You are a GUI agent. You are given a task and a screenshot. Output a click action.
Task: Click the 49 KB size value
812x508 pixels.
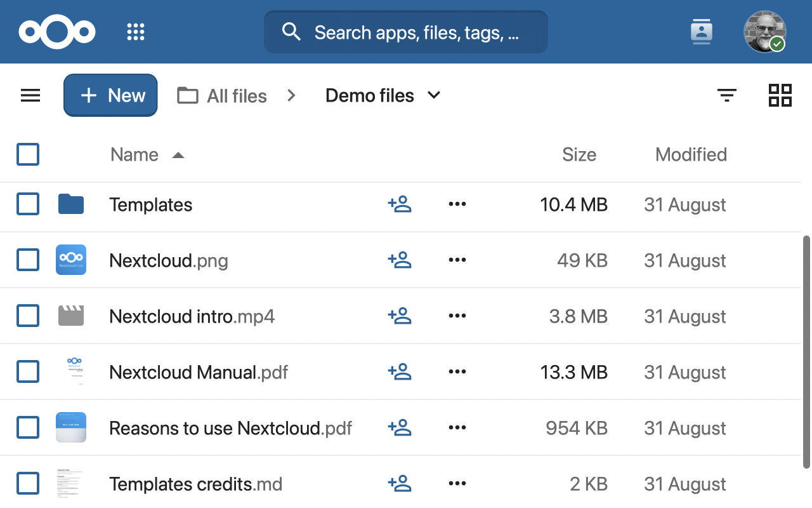click(582, 260)
